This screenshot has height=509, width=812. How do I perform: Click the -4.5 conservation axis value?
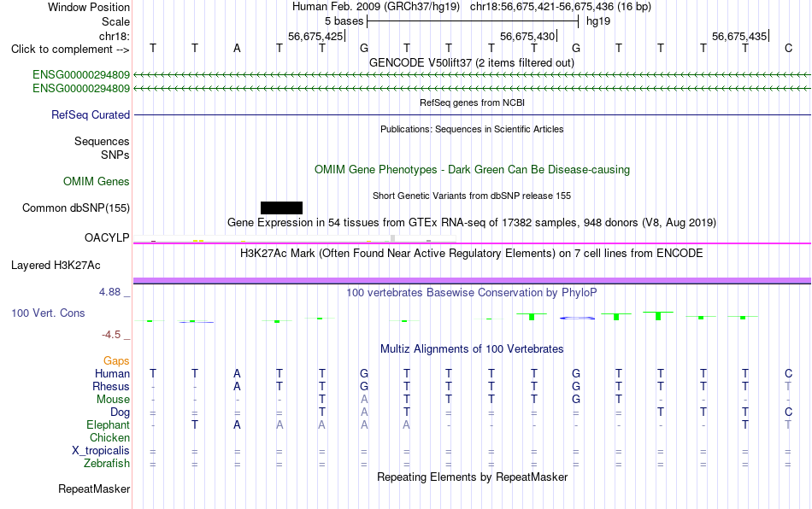coord(111,335)
